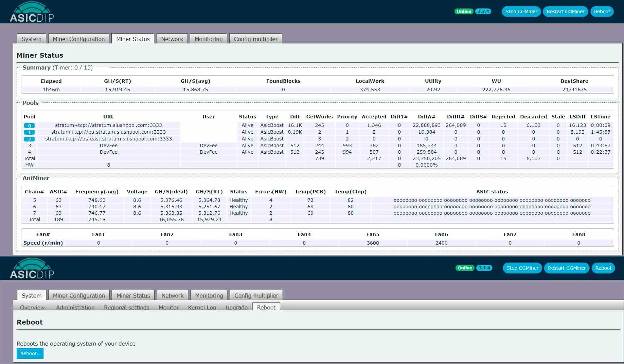The image size is (624, 364).
Task: Select pool badge 0 in the Pools table
Action: pyautogui.click(x=29, y=126)
